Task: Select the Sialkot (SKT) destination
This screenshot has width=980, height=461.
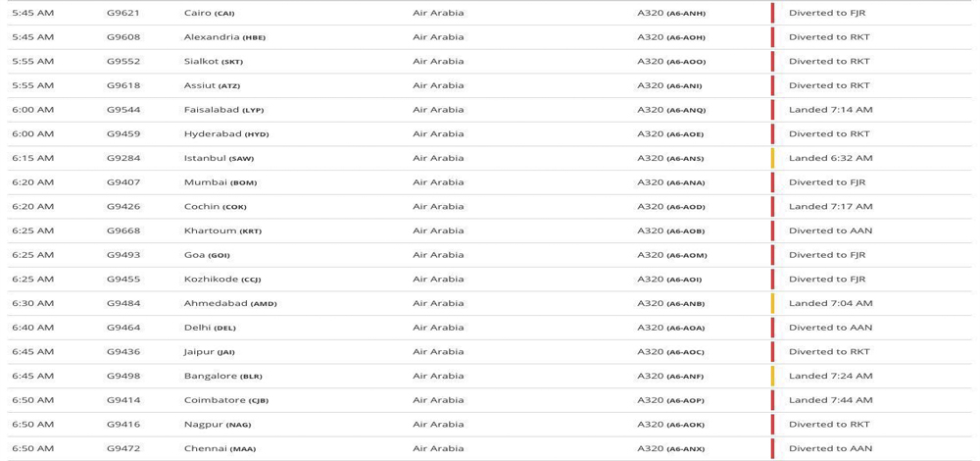Action: coord(213,62)
